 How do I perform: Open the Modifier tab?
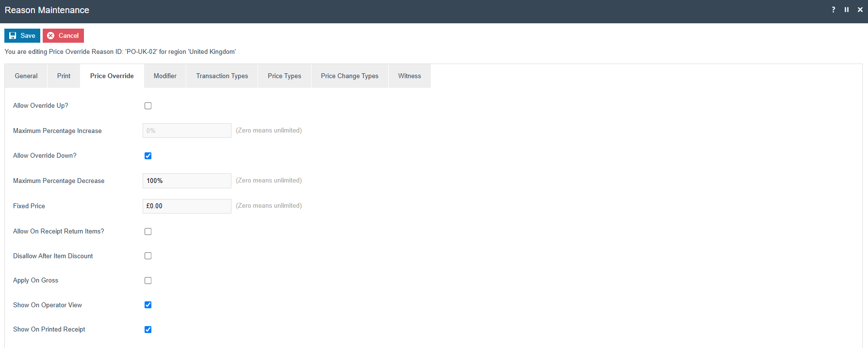(x=165, y=76)
